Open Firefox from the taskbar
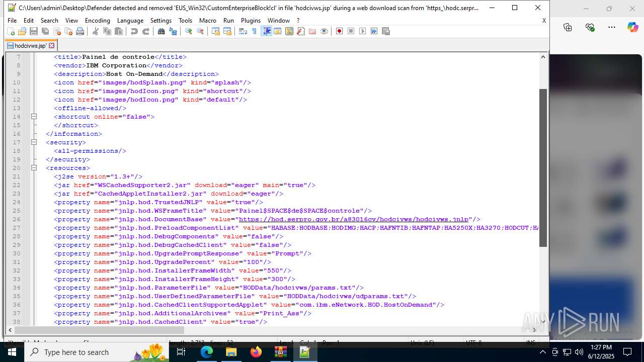 pos(256,352)
